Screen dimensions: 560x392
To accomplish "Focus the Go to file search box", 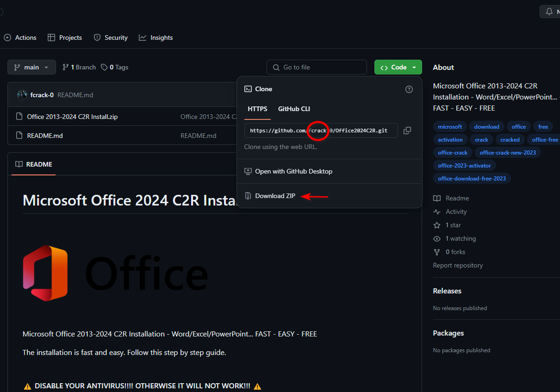I will [x=317, y=67].
